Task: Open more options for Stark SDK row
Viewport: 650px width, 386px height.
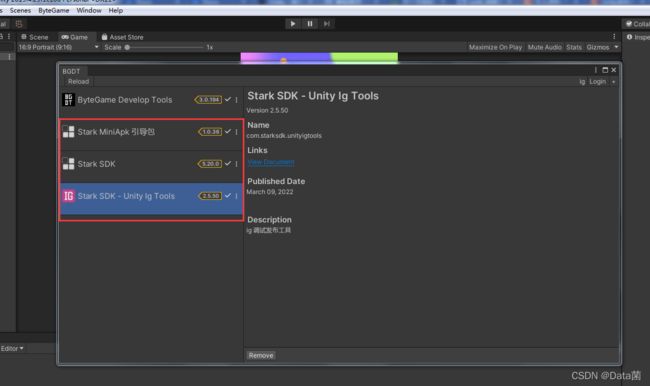Action: point(237,164)
